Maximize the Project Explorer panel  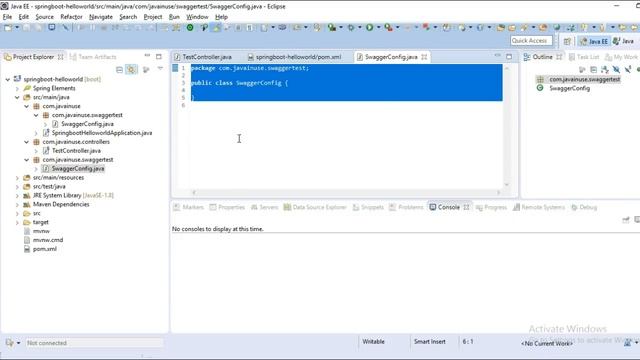[x=159, y=56]
